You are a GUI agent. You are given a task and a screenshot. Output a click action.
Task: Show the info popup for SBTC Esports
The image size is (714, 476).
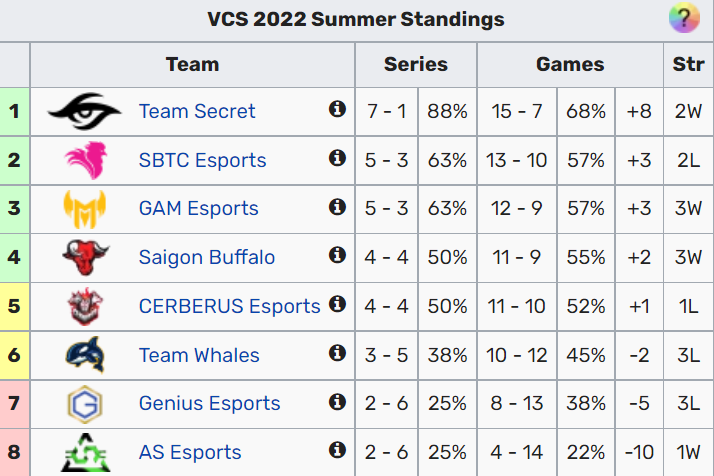coord(337,158)
